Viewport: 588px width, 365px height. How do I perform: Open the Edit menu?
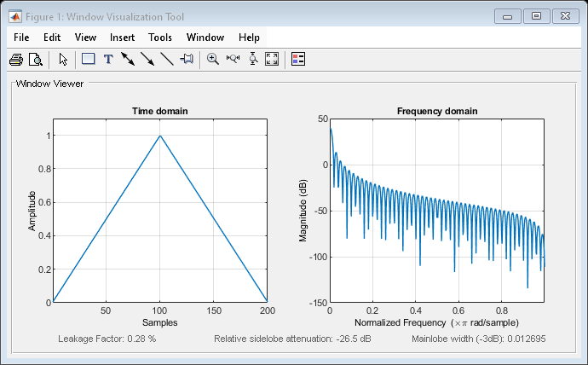[x=52, y=38]
